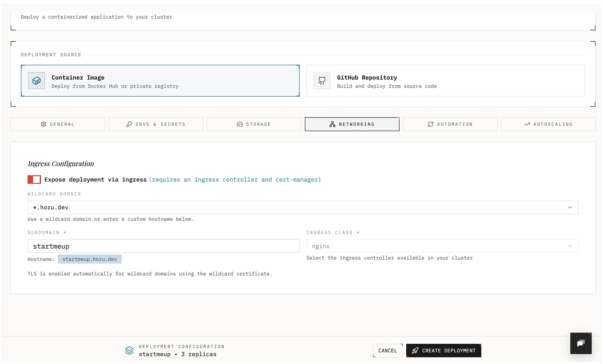Click the Cancel button

[x=387, y=350]
